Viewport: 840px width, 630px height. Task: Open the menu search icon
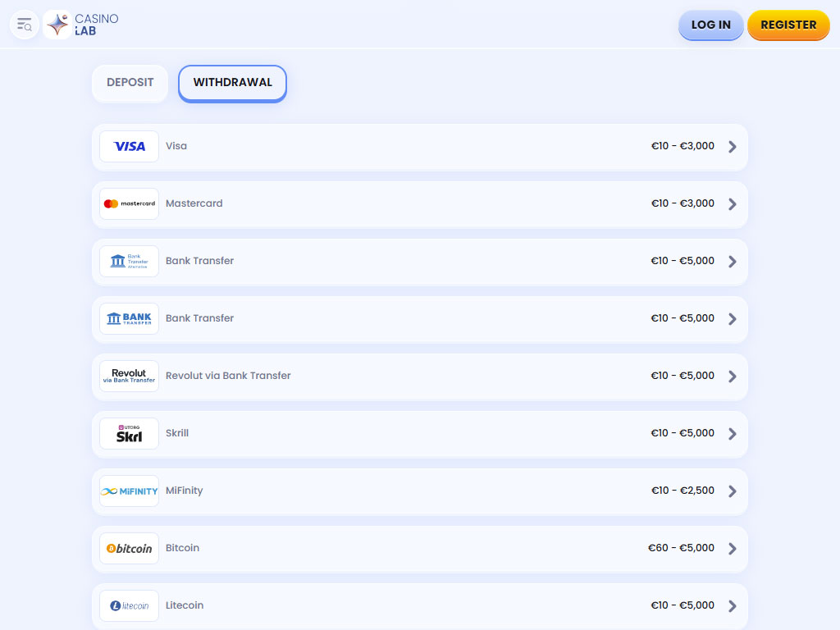coord(25,25)
